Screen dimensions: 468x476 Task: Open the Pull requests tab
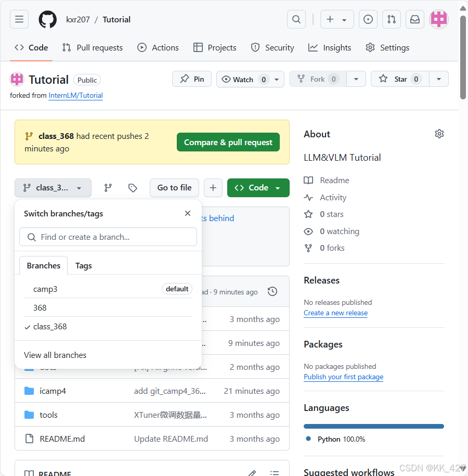(93, 48)
